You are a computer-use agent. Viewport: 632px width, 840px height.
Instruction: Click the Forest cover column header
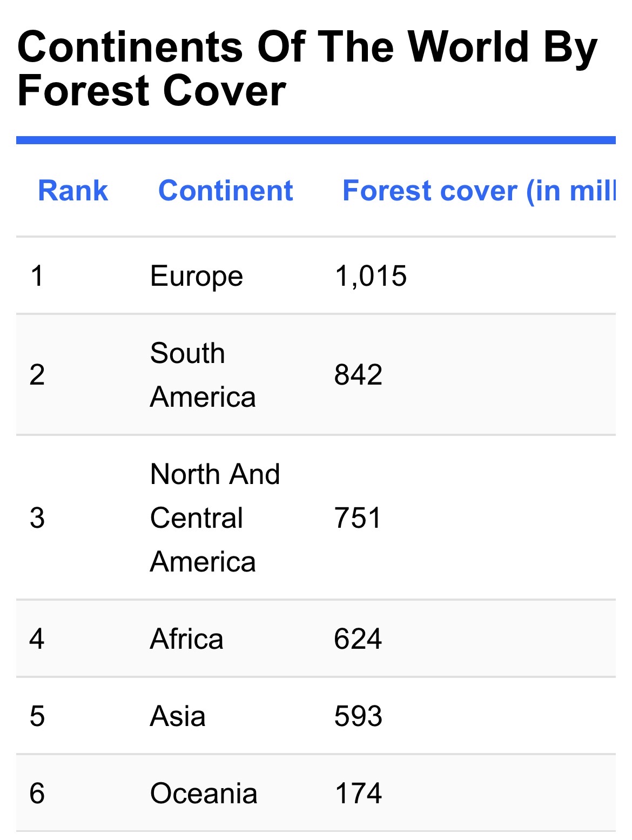tap(479, 191)
